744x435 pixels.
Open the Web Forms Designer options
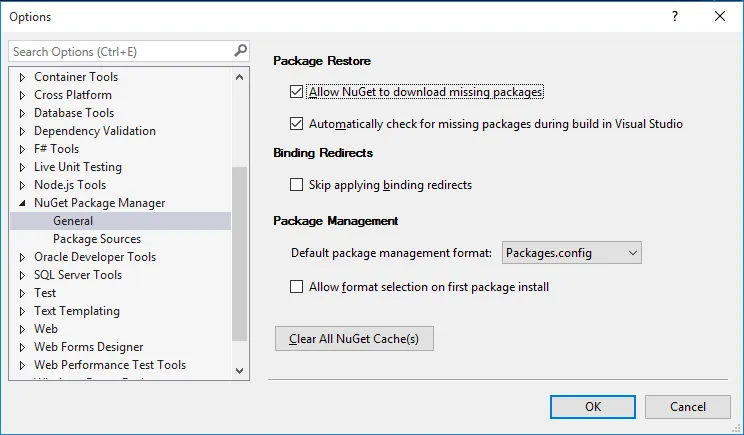coord(88,347)
